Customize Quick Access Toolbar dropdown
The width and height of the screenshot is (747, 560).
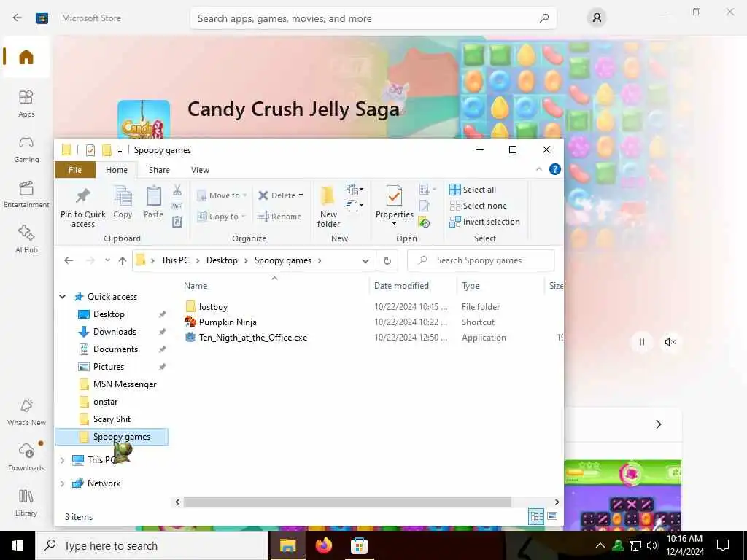click(120, 151)
